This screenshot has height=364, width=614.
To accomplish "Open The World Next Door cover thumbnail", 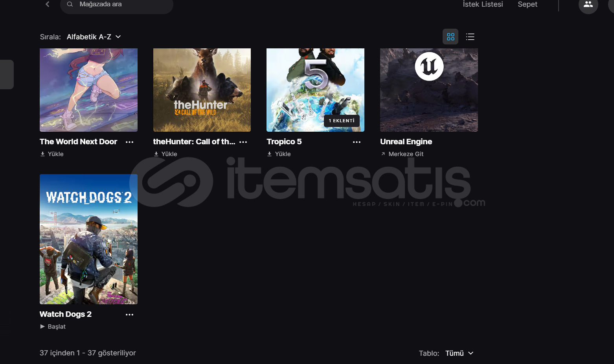I will [88, 90].
